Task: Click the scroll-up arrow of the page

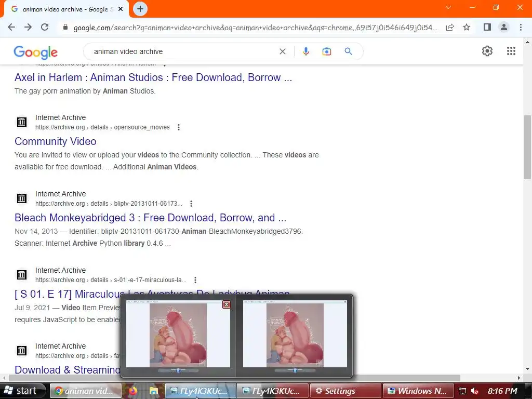Action: click(527, 42)
